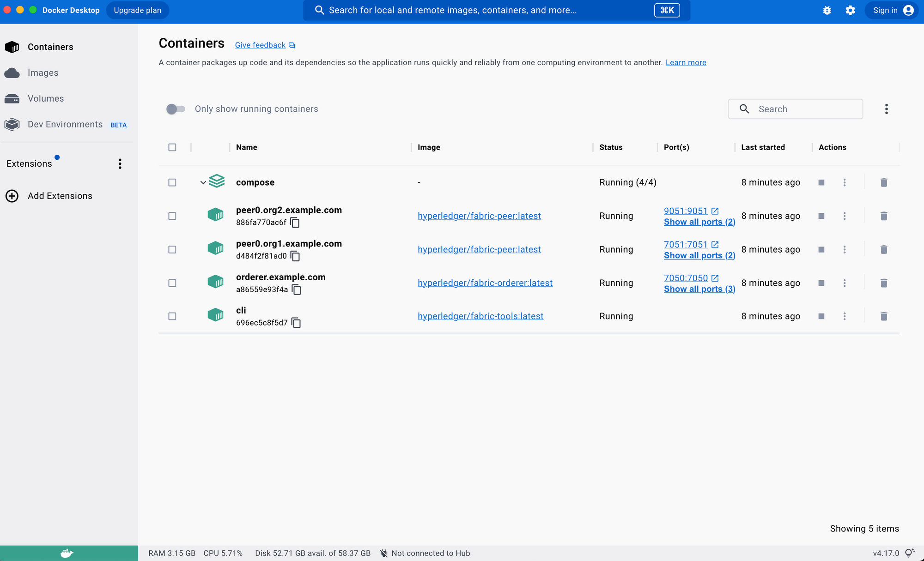Stop the orderer.example.com container
Image resolution: width=924 pixels, height=561 pixels.
[821, 283]
